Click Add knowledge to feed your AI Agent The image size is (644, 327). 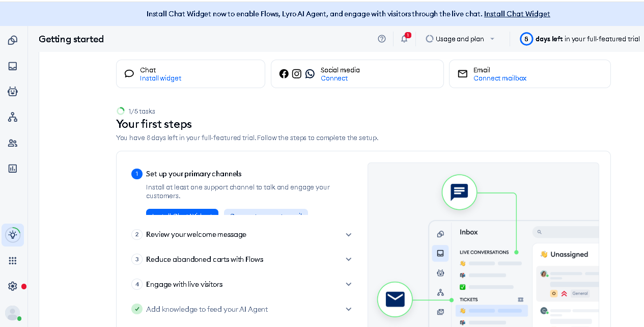pyautogui.click(x=207, y=309)
